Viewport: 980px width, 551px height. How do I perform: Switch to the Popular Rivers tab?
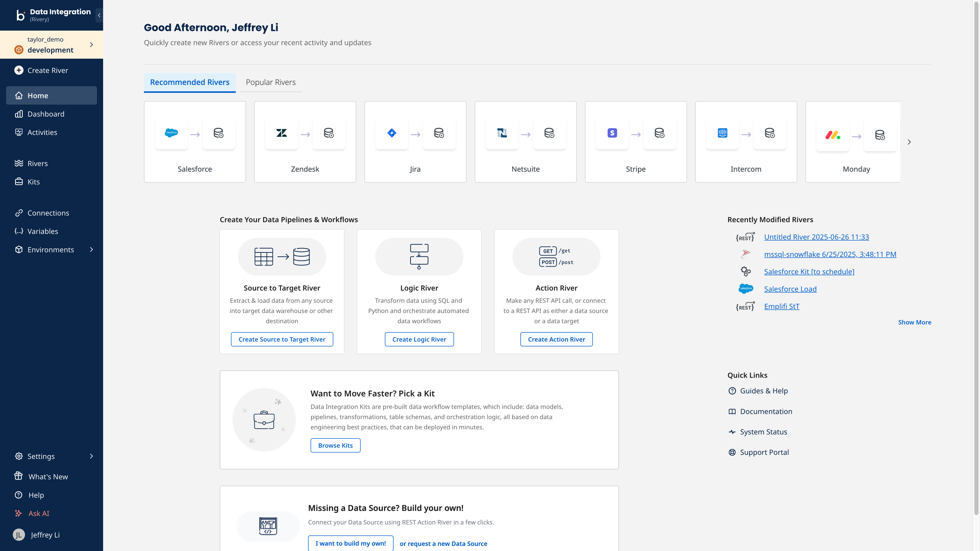[x=271, y=82]
